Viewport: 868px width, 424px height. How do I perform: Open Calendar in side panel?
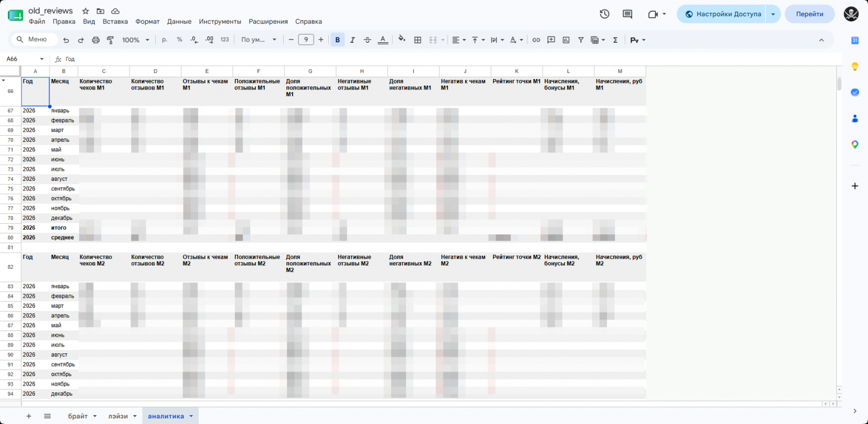(x=855, y=40)
